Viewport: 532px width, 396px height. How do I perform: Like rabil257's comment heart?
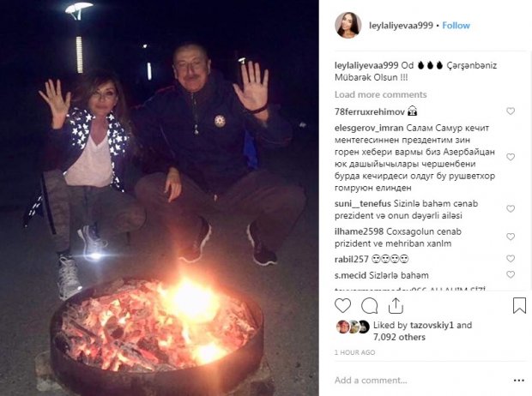511,259
